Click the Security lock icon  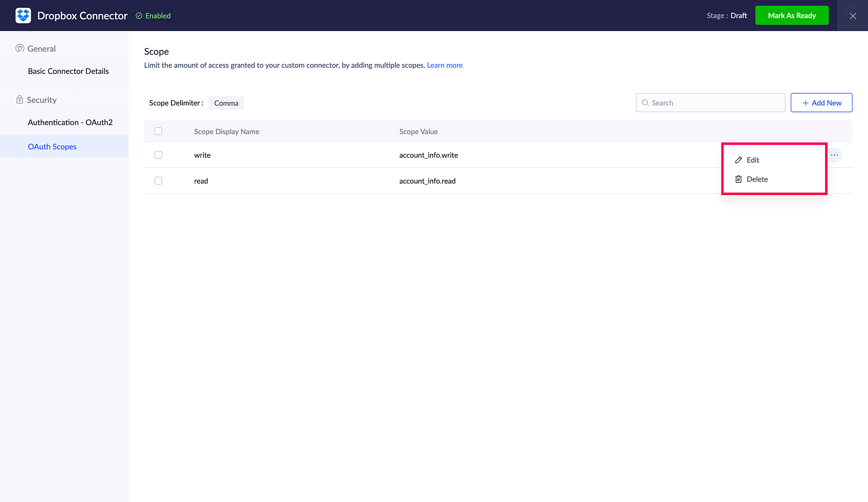click(20, 99)
